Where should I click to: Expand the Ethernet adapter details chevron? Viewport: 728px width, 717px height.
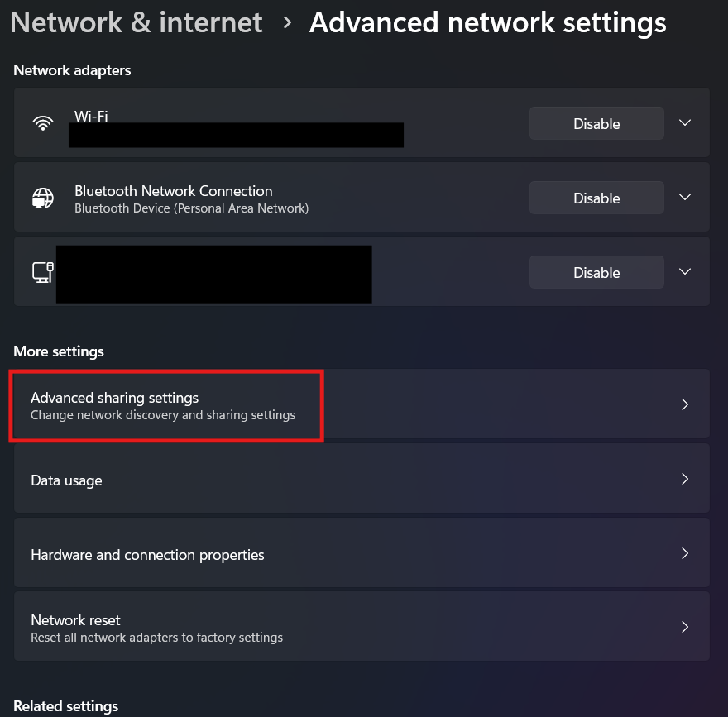click(x=685, y=272)
